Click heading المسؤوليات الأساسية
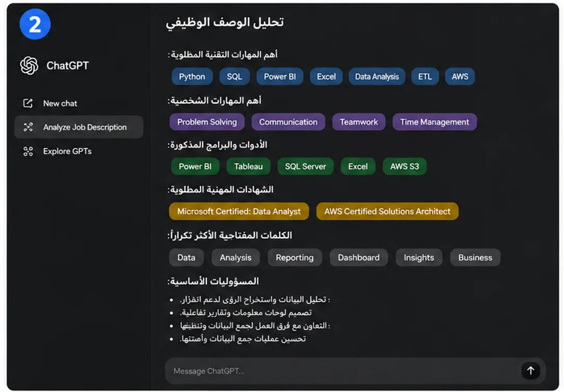This screenshot has height=392, width=564. 213,281
